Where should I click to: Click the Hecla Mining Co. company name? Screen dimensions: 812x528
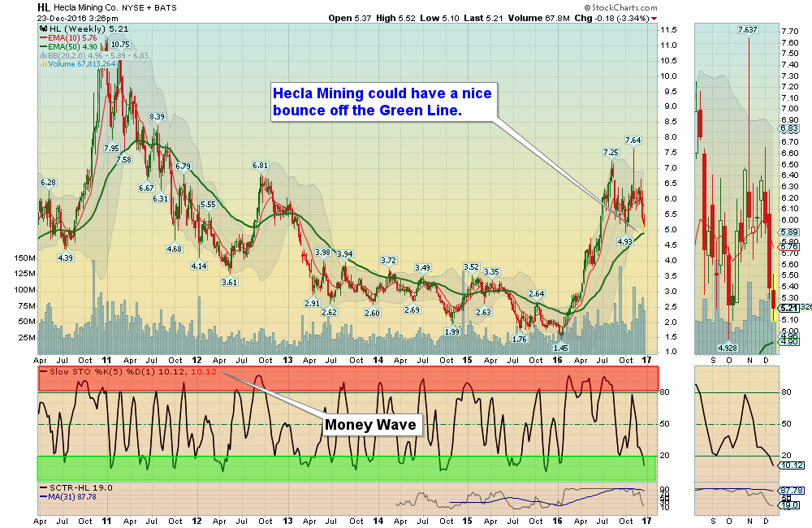click(x=85, y=8)
